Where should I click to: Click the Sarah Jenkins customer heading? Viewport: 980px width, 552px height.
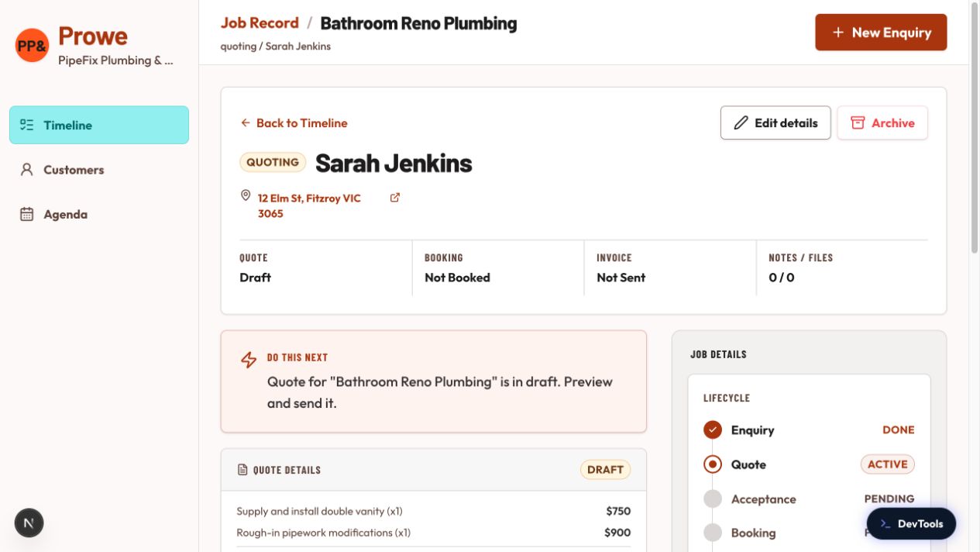tap(394, 164)
